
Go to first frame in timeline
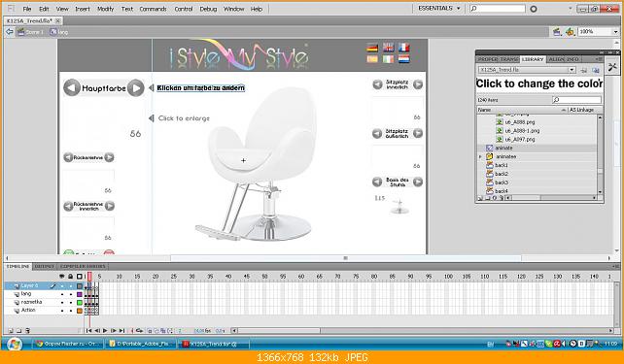tap(88, 330)
